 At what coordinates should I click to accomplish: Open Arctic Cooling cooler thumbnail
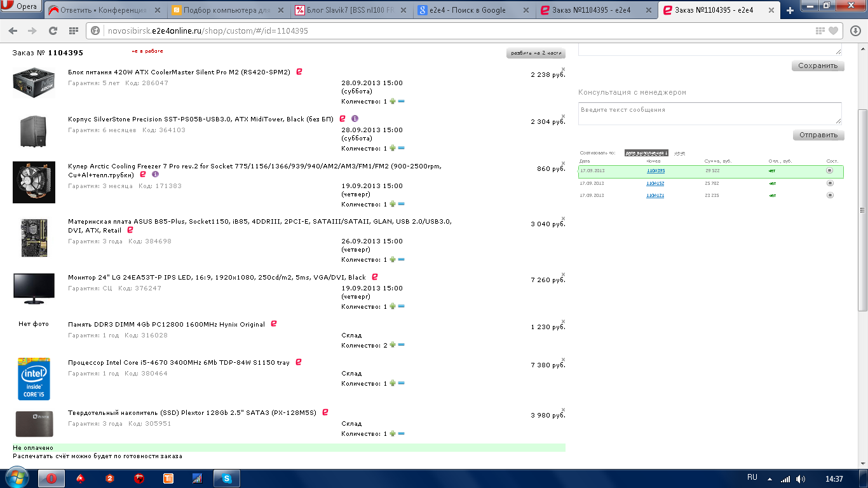click(34, 182)
